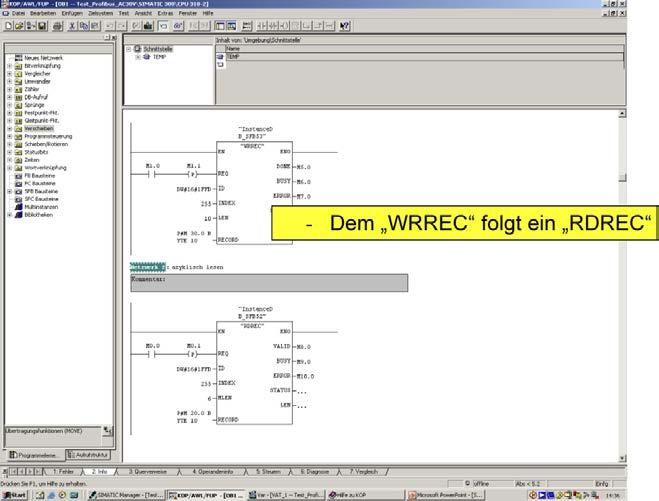Open the 6: Diagnose output tab

click(x=315, y=472)
